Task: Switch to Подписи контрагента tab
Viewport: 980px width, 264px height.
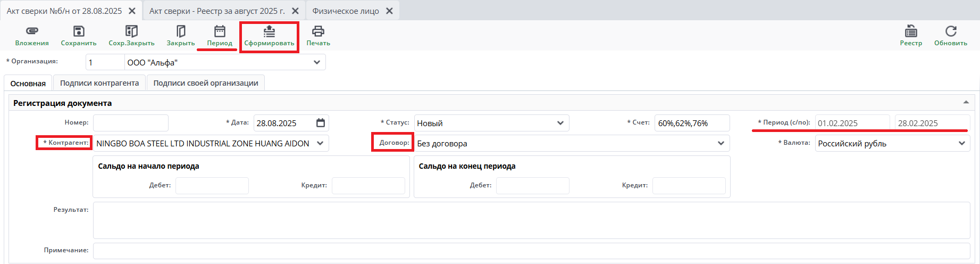Action: click(x=99, y=83)
